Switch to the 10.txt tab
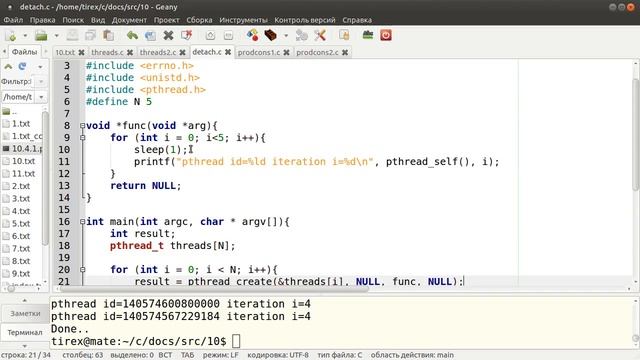The image size is (640, 360). [65, 52]
